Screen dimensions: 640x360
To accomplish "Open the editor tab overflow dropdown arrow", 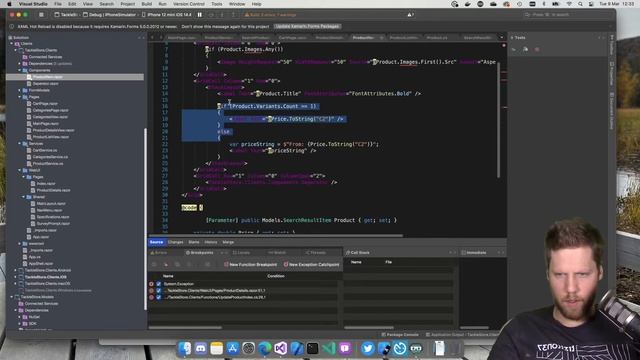I will pyautogui.click(x=502, y=38).
